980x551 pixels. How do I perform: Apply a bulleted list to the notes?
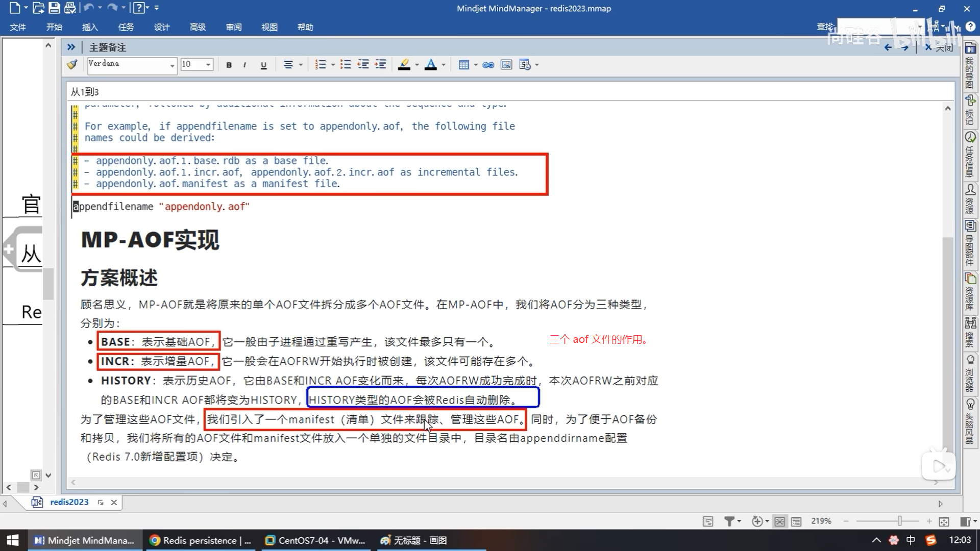click(346, 65)
